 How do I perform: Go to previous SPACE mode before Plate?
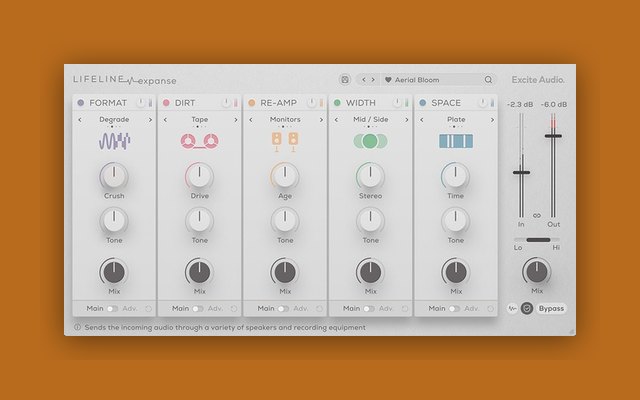click(422, 120)
